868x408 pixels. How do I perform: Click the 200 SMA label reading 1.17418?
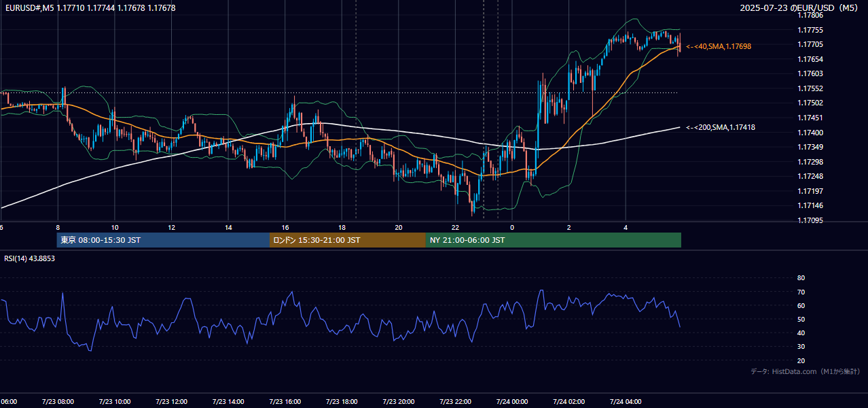[x=721, y=127]
